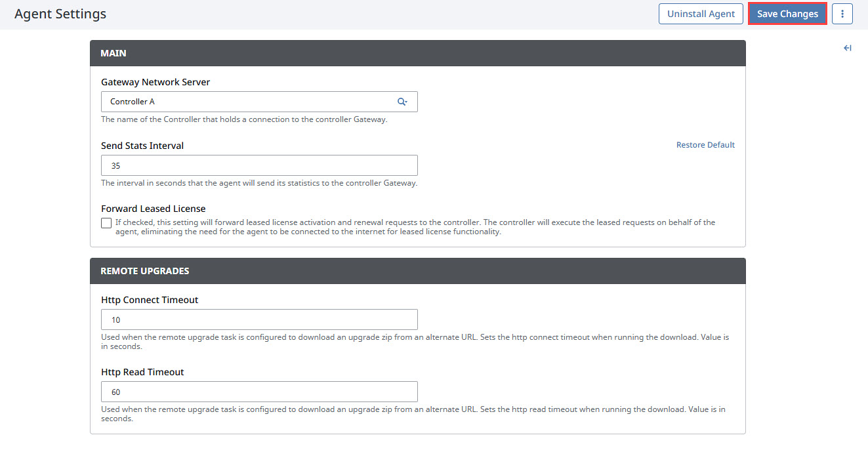
Task: Click the Forward Leased License label
Action: coord(153,209)
